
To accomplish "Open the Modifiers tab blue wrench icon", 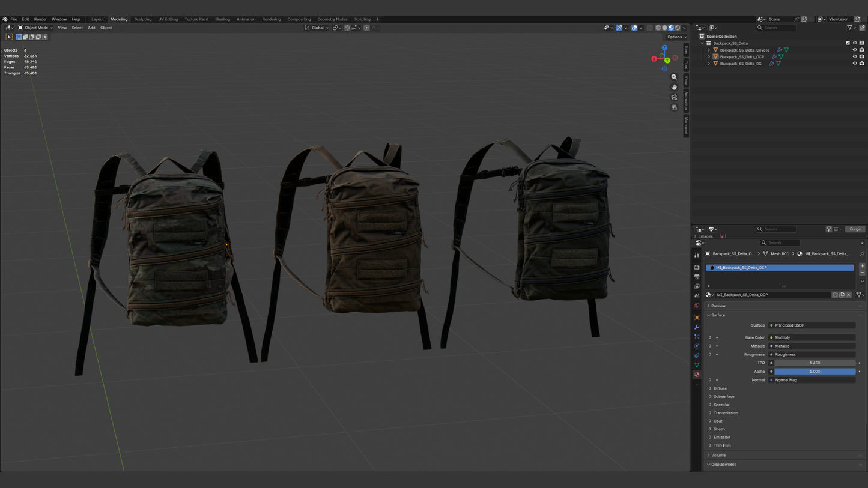I will click(x=697, y=327).
